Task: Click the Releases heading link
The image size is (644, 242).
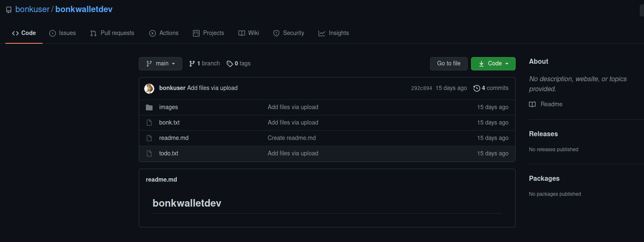Action: pos(543,134)
